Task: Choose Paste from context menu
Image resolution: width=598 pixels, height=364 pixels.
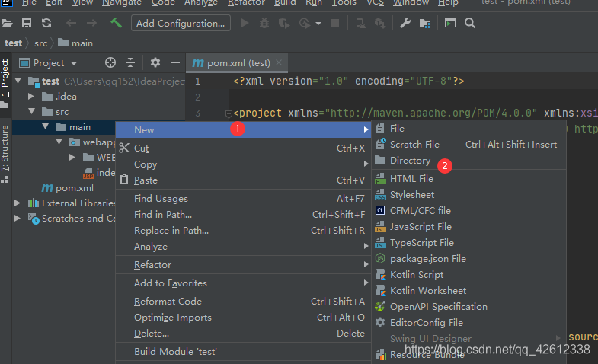Action: [243, 180]
